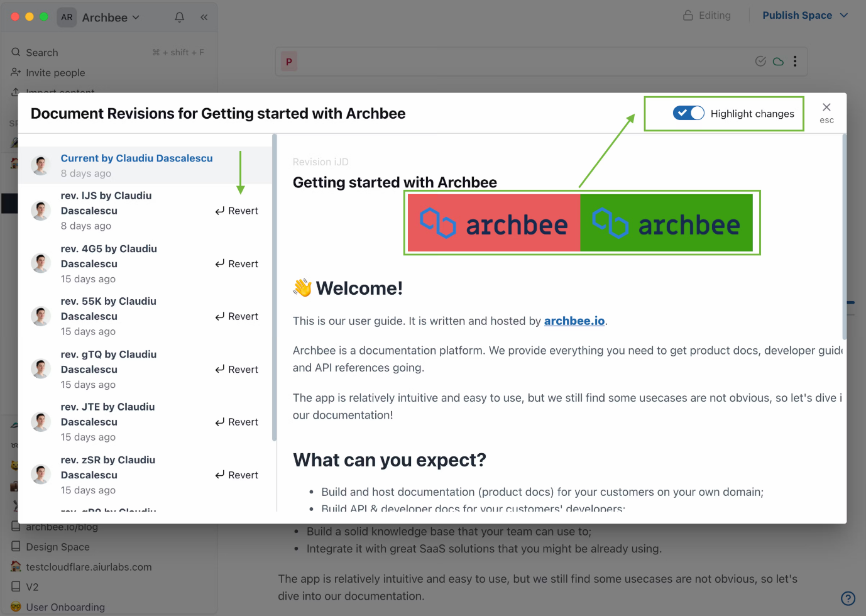The height and width of the screenshot is (616, 866).
Task: Open notifications via the bell icon
Action: point(179,17)
